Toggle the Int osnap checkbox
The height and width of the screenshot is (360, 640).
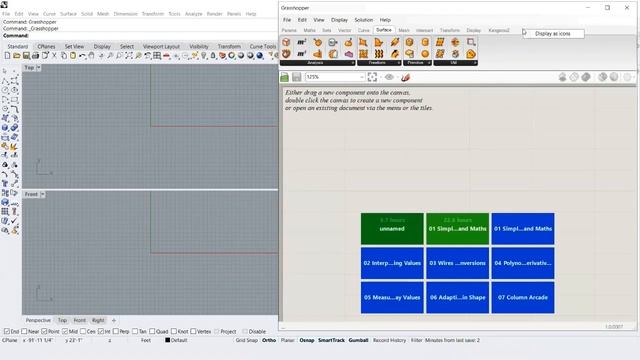[x=101, y=331]
